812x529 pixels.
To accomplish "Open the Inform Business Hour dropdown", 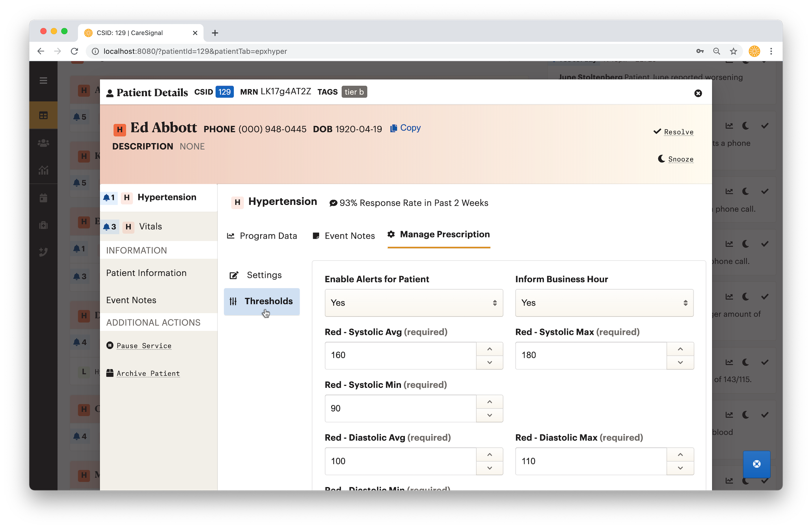I will point(604,303).
